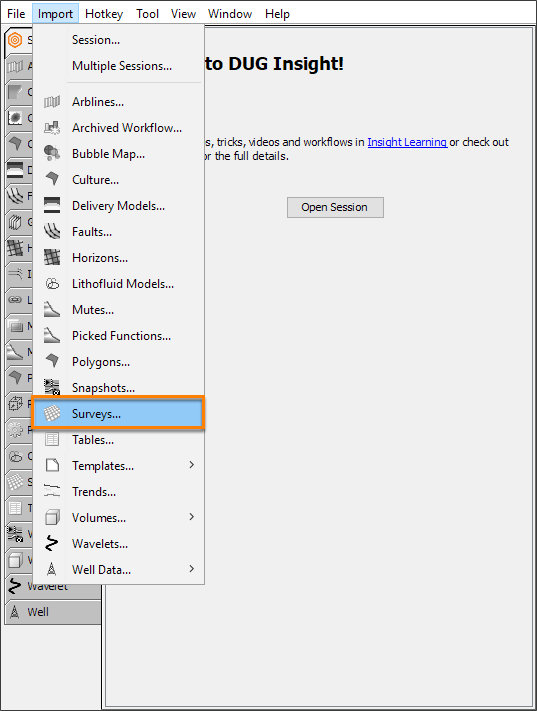
Task: Select Wavelets... import option
Action: (118, 544)
